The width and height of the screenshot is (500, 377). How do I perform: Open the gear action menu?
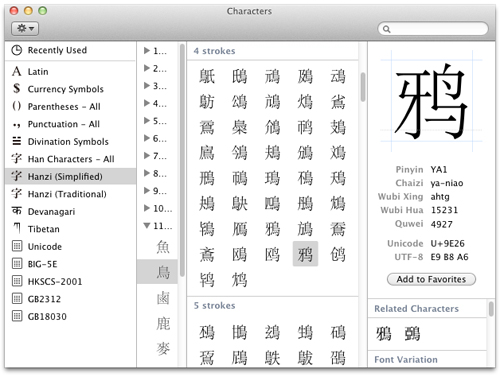click(25, 29)
